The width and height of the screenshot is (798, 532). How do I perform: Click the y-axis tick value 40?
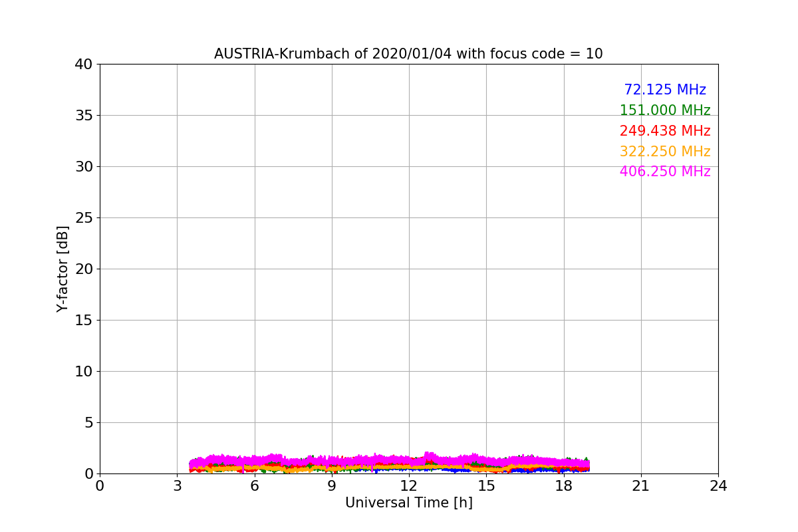pyautogui.click(x=84, y=65)
